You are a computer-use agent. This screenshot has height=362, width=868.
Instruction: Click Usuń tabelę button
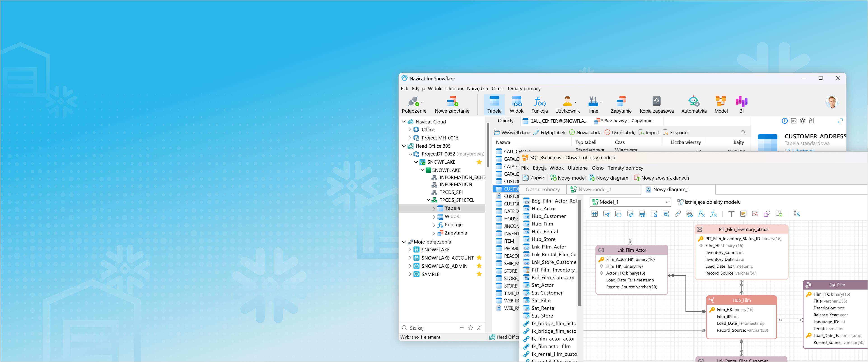click(x=620, y=132)
